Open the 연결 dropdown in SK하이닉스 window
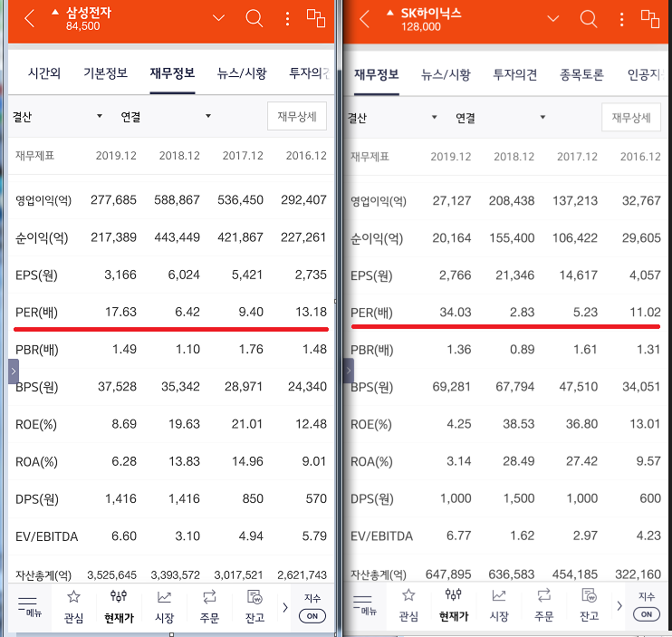This screenshot has height=637, width=672. pos(501,118)
